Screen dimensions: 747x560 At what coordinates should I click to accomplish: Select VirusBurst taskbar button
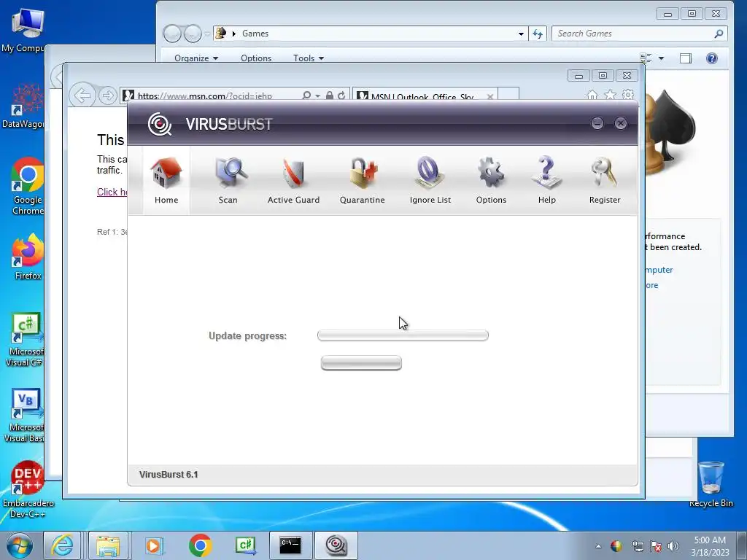[336, 545]
